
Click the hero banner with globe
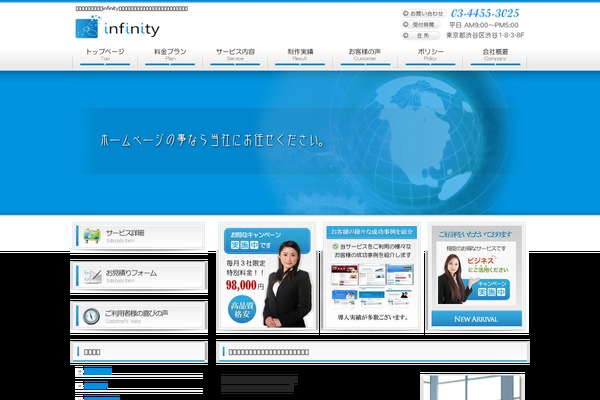[300, 142]
